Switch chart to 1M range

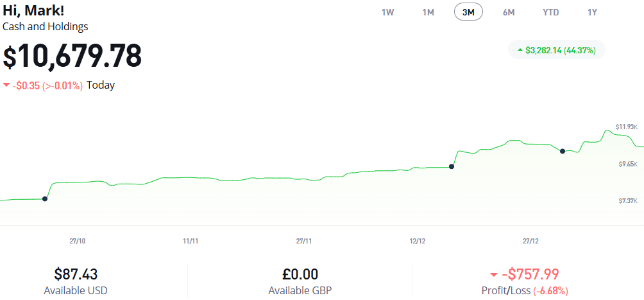428,12
